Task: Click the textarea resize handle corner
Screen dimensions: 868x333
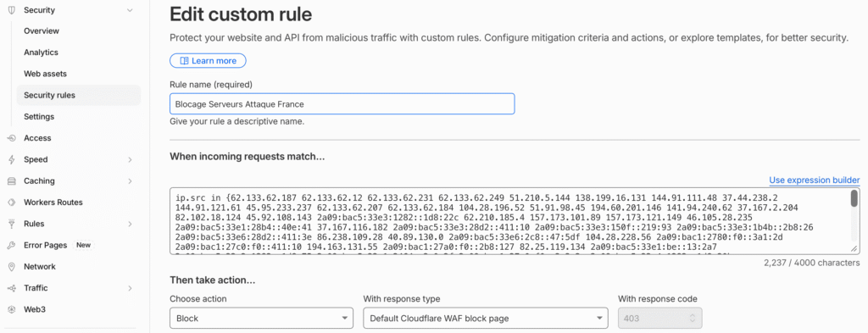Action: pyautogui.click(x=854, y=249)
